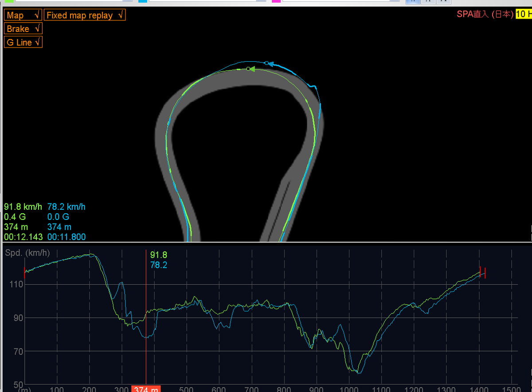Click the blue 374 m distance readout
The width and height of the screenshot is (532, 392).
click(59, 227)
